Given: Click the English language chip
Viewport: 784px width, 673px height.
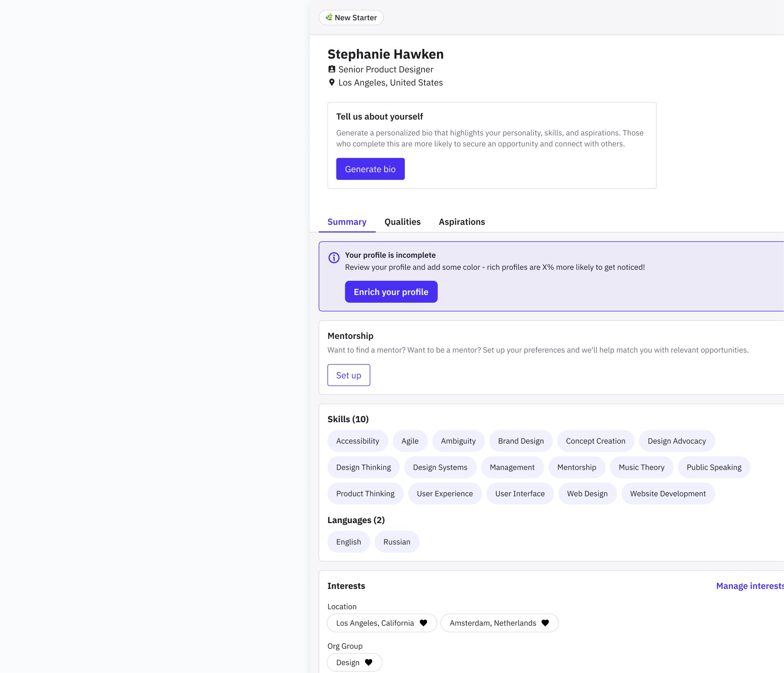Looking at the screenshot, I should click(348, 542).
